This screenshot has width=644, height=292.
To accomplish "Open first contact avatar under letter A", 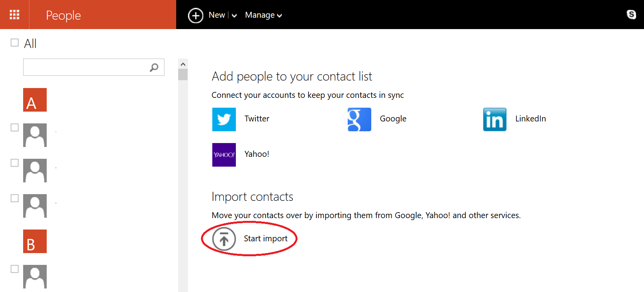I will click(35, 135).
